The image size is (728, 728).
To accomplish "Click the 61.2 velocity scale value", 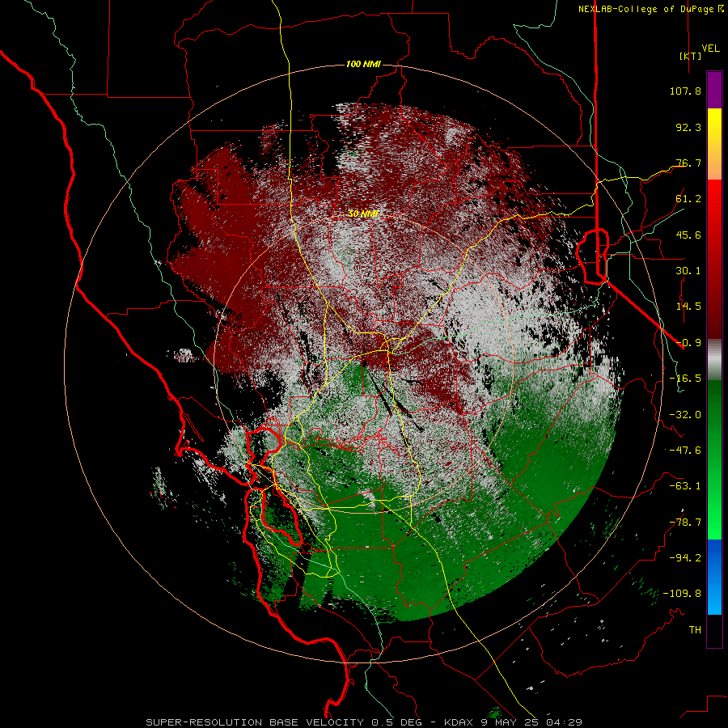I will [x=688, y=199].
